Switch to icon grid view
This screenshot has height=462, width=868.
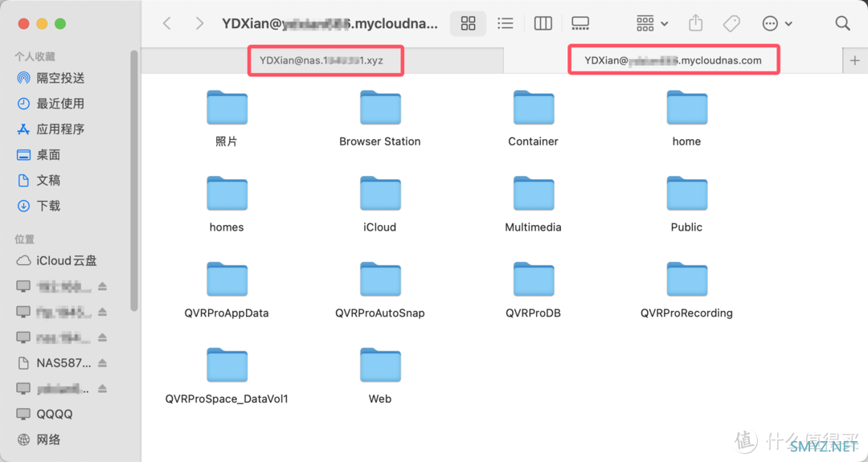(x=469, y=23)
